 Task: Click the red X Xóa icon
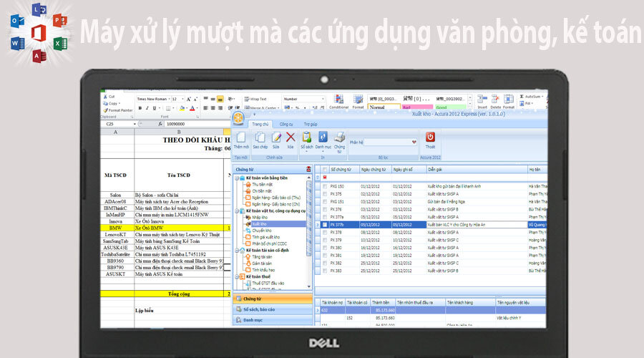(x=291, y=137)
